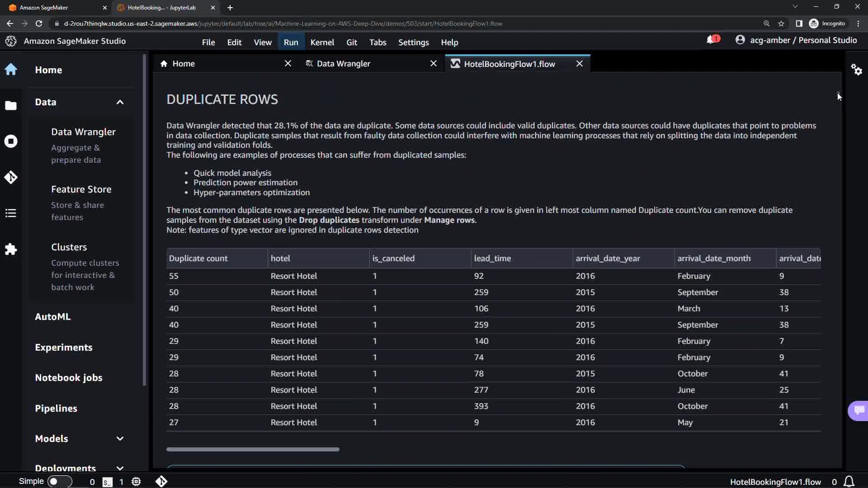The image size is (868, 488).
Task: Bookmark page with browser star icon
Action: 781,23
